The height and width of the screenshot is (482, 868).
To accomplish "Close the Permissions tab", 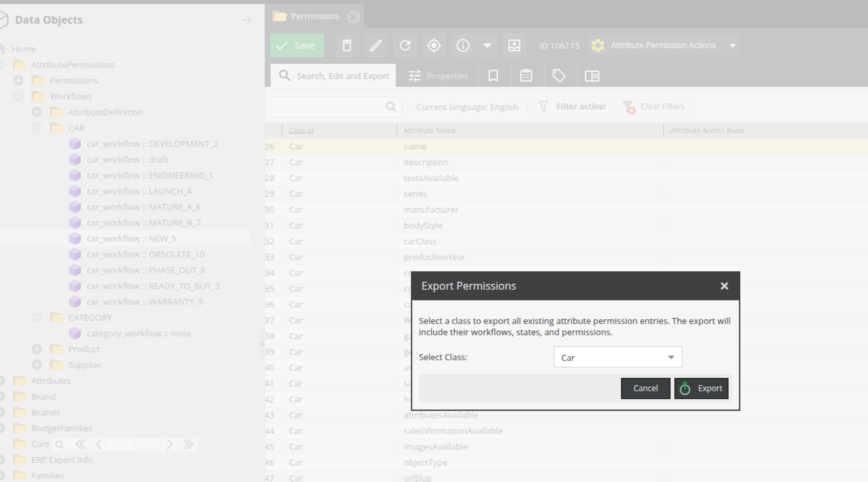I will (x=354, y=17).
